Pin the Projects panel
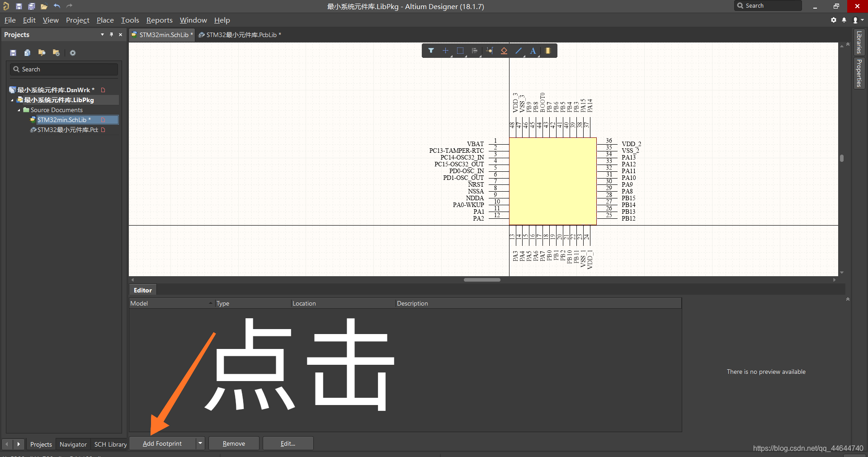 click(x=111, y=34)
